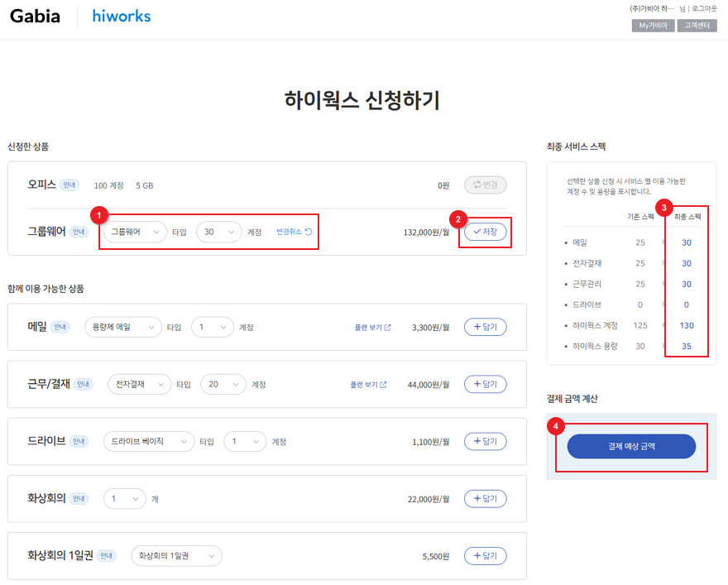The height and width of the screenshot is (585, 728).
Task: Click the 안내 badge next to 메일
Action: point(60,327)
